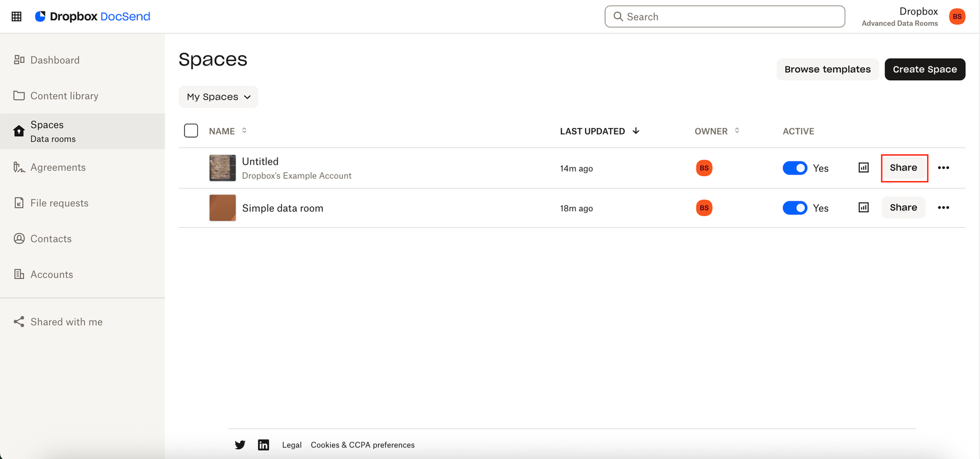Viewport: 980px width, 459px height.
Task: Turn off active toggle for Simple data room
Action: click(x=795, y=208)
